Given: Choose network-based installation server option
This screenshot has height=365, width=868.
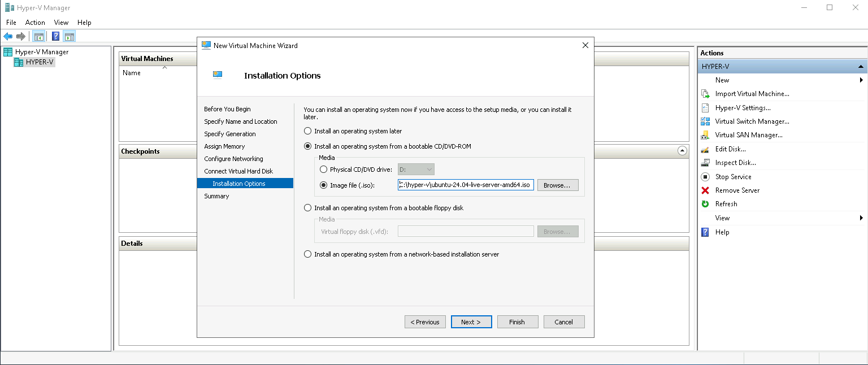Looking at the screenshot, I should coord(308,254).
